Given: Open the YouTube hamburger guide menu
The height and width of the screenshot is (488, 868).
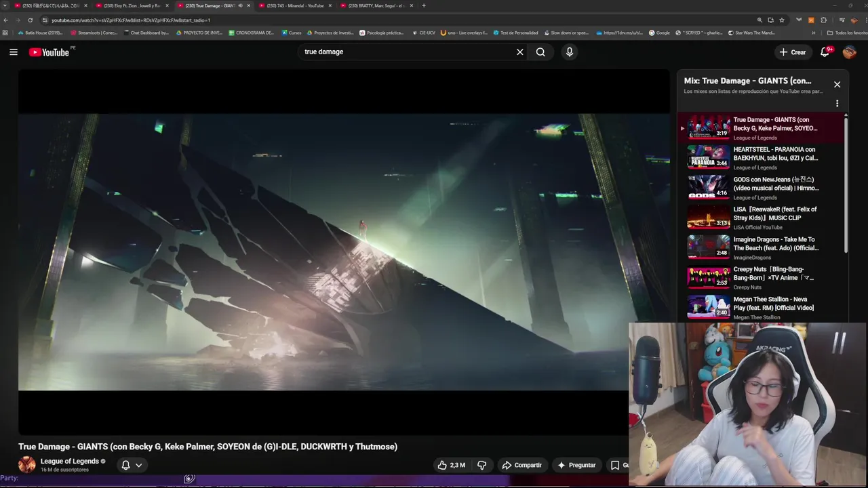Looking at the screenshot, I should click(14, 52).
